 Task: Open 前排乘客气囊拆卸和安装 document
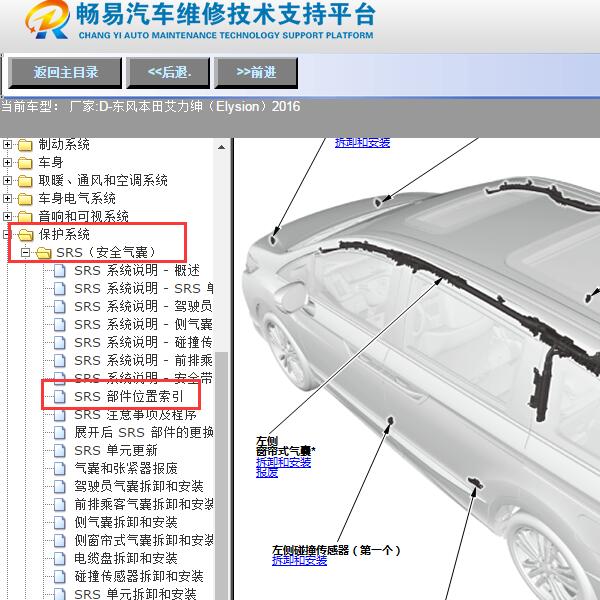tap(143, 504)
